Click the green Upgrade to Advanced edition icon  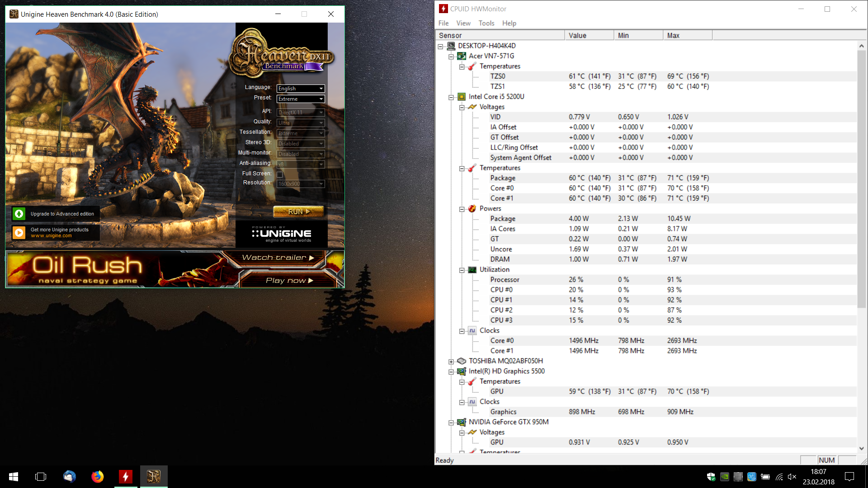click(19, 214)
